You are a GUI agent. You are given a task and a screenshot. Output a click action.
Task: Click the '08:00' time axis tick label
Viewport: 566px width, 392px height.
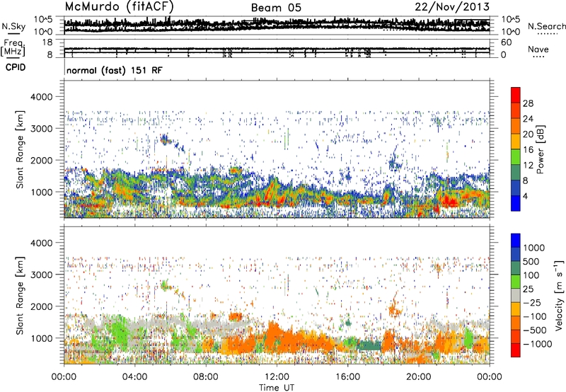206,377
